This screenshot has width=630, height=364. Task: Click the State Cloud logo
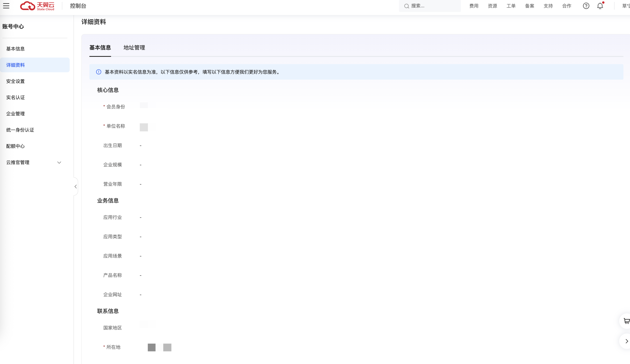(37, 6)
